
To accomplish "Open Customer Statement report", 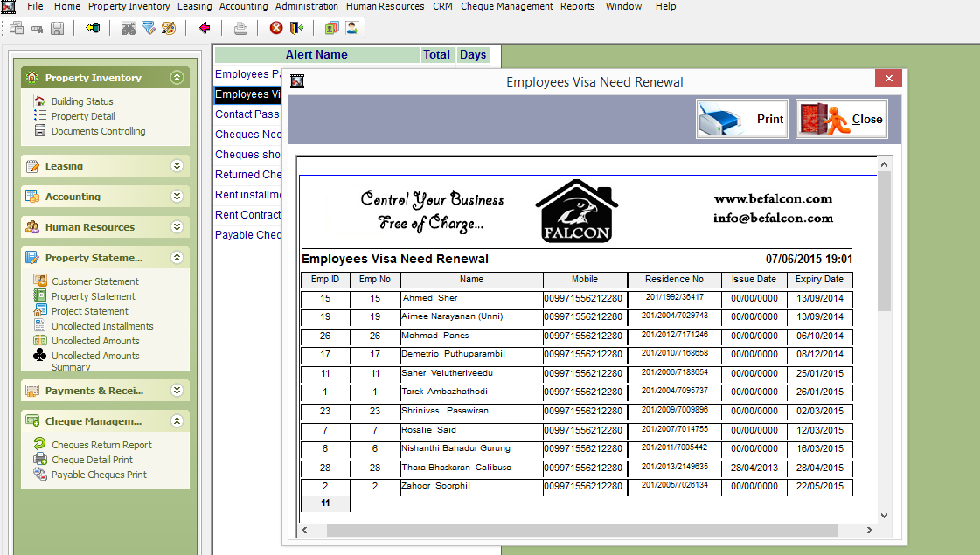I will point(95,281).
